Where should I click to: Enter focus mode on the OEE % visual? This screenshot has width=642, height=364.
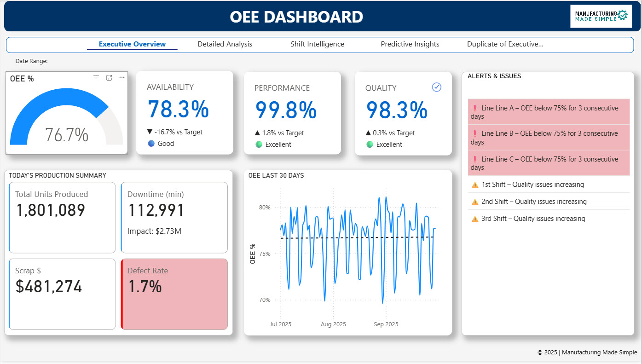[x=109, y=77]
